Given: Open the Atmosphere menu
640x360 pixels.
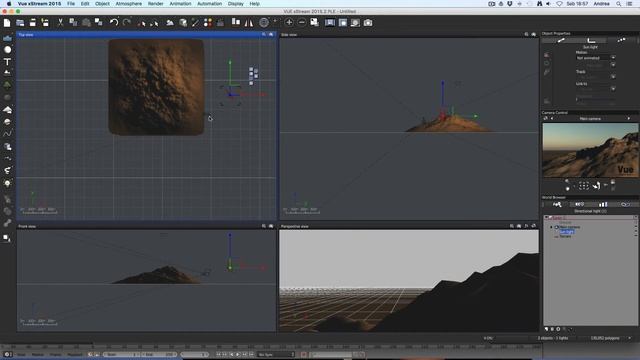Looking at the screenshot, I should click(129, 4).
